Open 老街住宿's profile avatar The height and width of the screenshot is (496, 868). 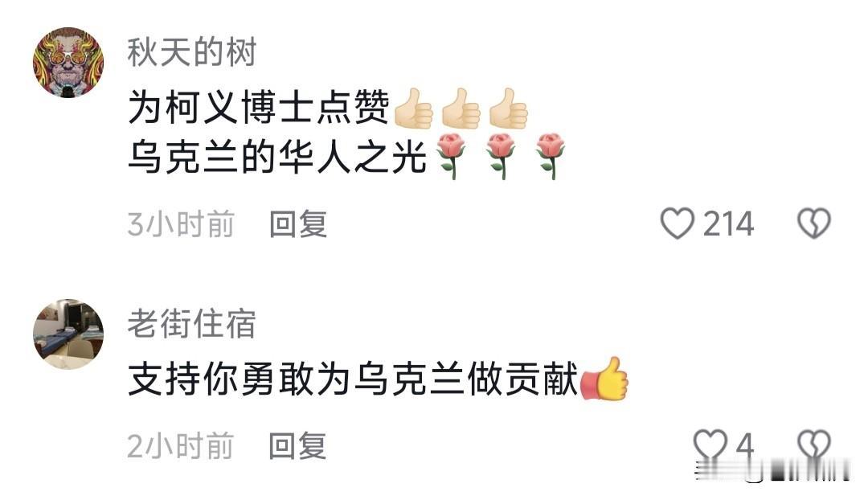[68, 334]
